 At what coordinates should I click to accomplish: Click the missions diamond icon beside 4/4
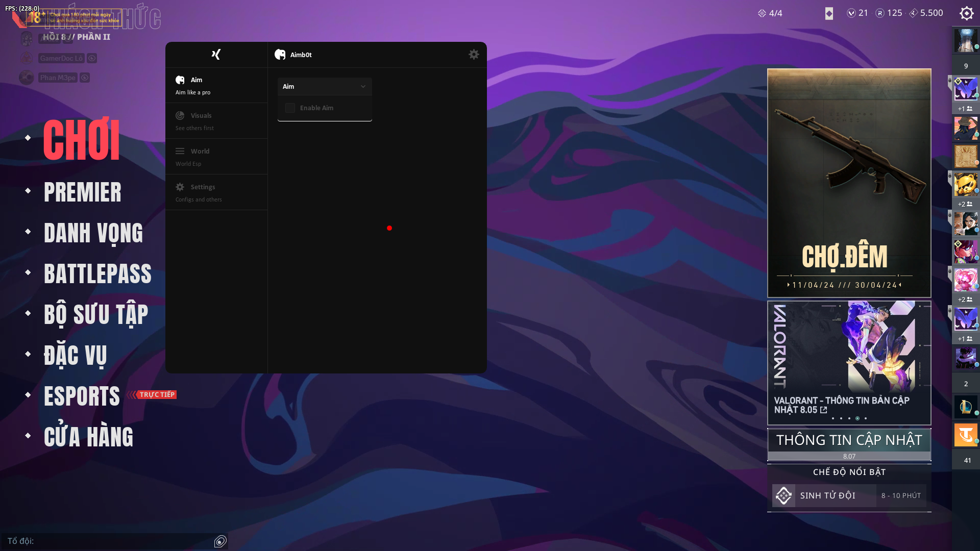[762, 13]
